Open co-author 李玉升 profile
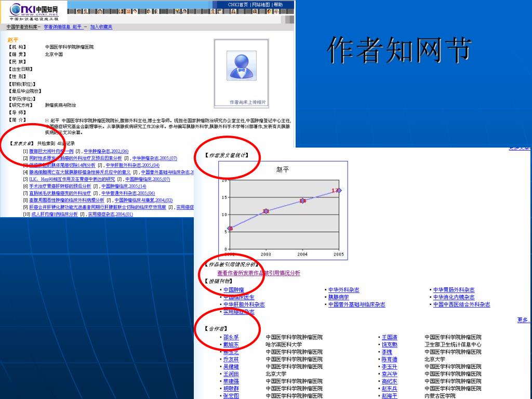 (390, 366)
